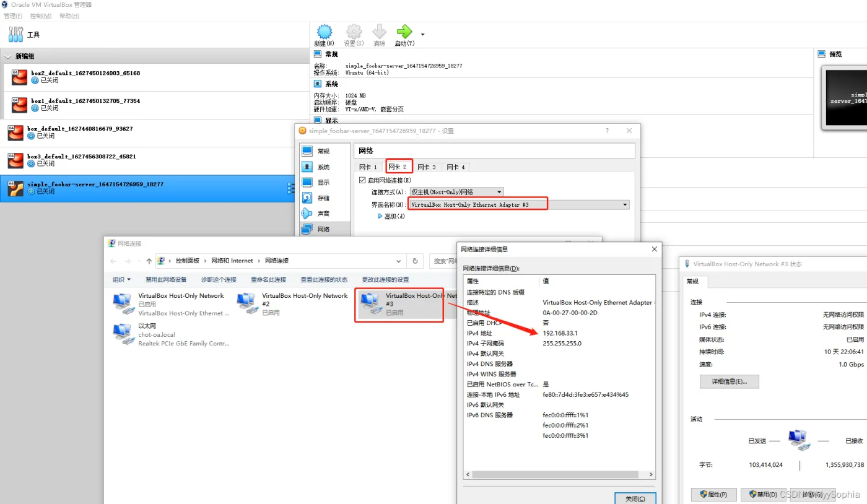Screen dimensions: 867x504
Task: Open the 组织 dropdown menu
Action: pos(121,279)
